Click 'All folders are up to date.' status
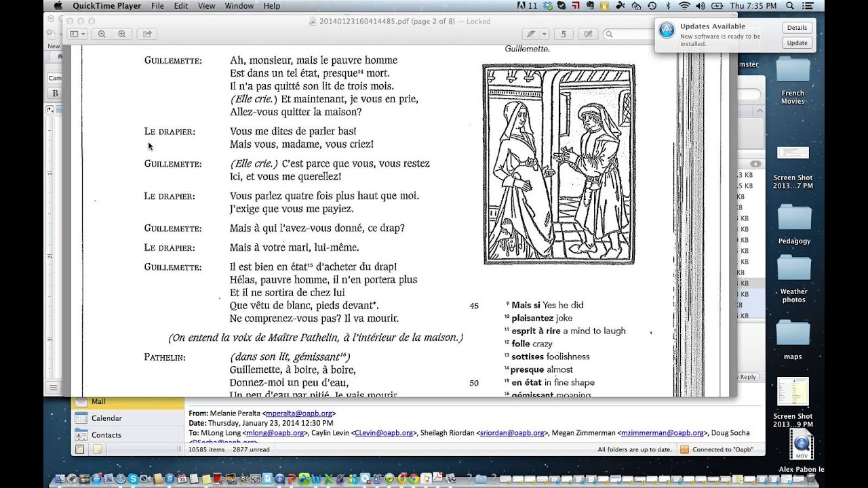868x488 pixels. [x=635, y=449]
